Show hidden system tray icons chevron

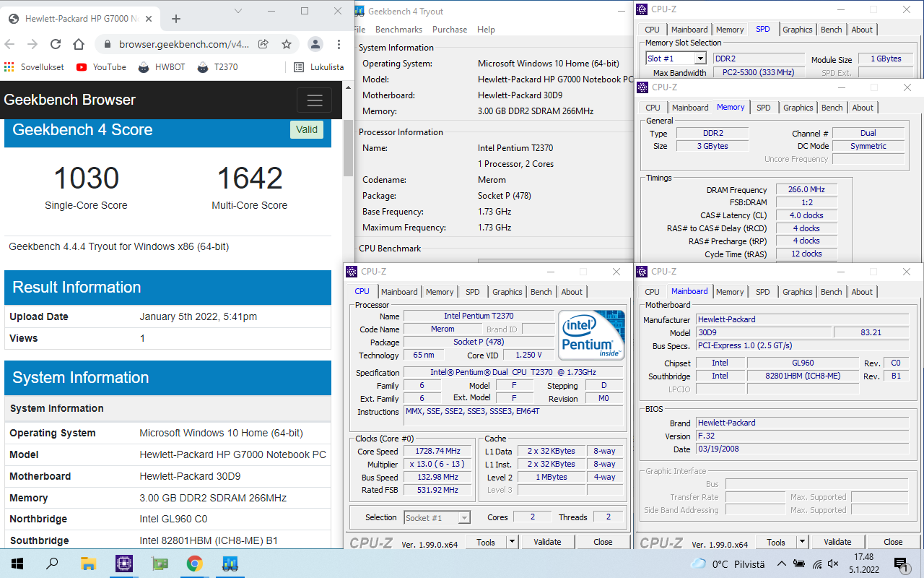(782, 564)
